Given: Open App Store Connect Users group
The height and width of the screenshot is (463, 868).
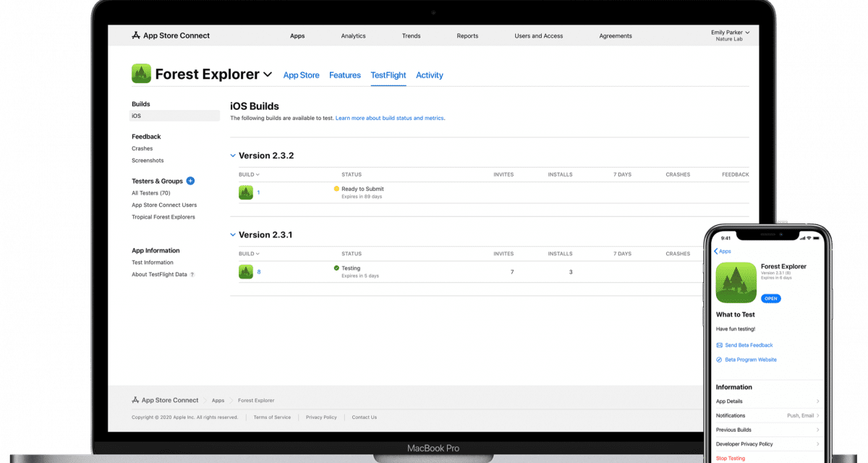Looking at the screenshot, I should pos(164,205).
